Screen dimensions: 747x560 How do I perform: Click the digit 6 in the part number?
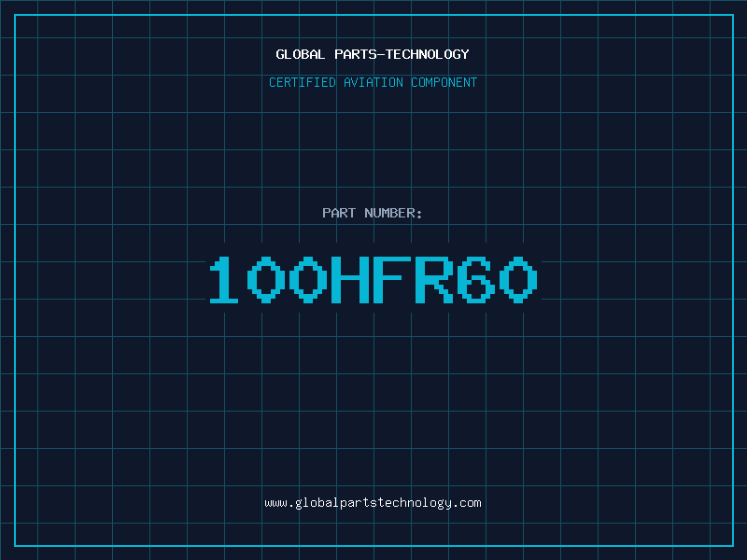pyautogui.click(x=478, y=280)
